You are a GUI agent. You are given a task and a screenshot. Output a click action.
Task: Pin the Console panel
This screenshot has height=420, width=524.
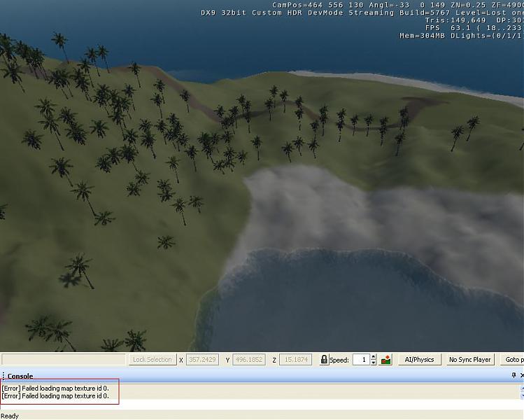514,376
